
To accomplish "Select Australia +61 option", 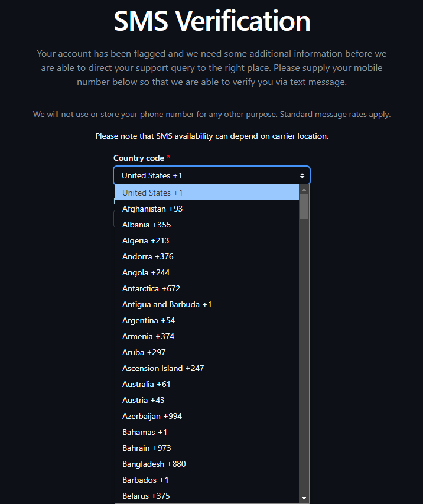I will pos(207,384).
